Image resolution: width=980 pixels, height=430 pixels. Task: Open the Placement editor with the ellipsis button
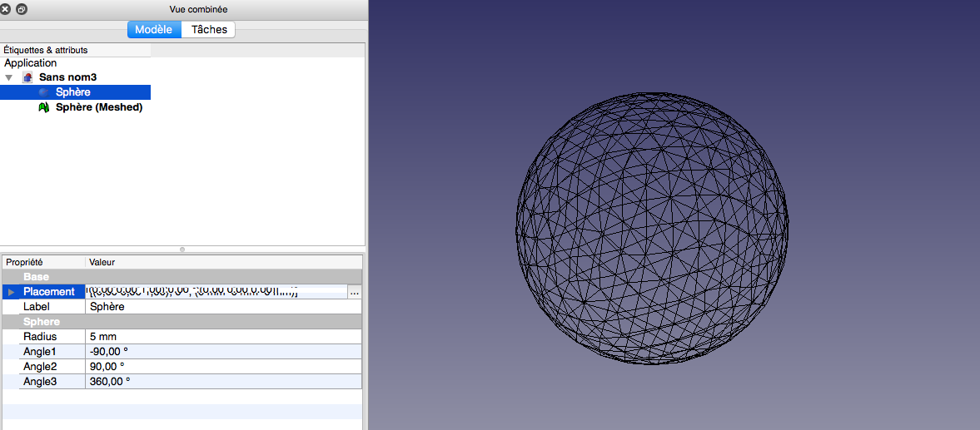tap(355, 292)
